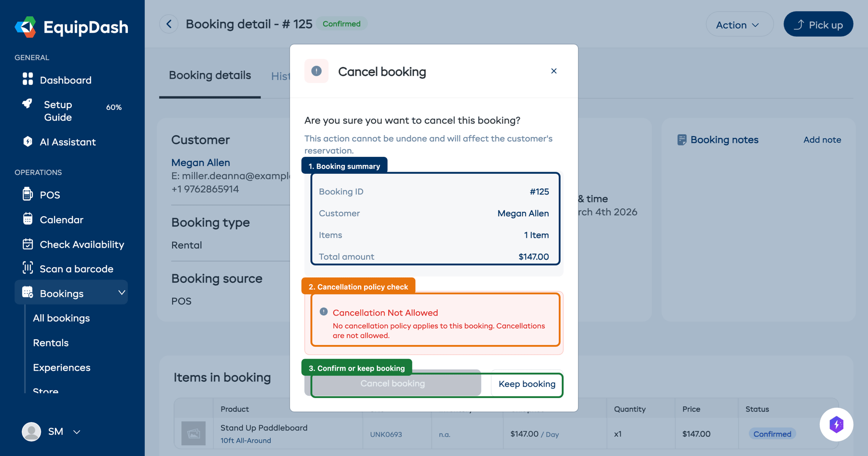
Task: Click the Add note link
Action: (822, 139)
